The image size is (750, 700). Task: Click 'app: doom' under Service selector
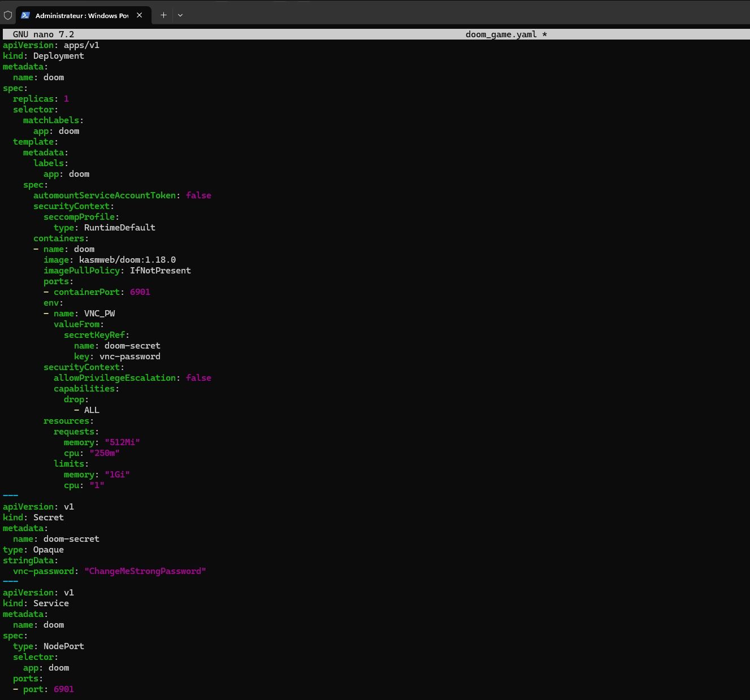click(46, 668)
